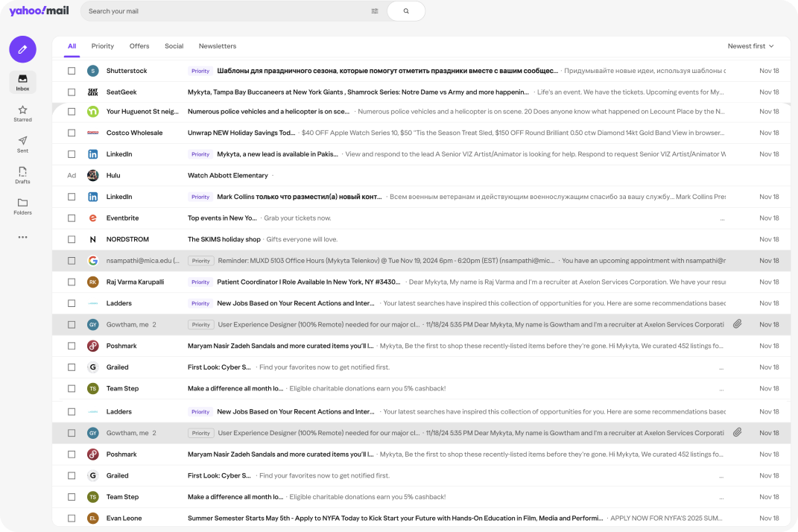Go to Sent folder icon
The image size is (798, 532).
pos(22,144)
